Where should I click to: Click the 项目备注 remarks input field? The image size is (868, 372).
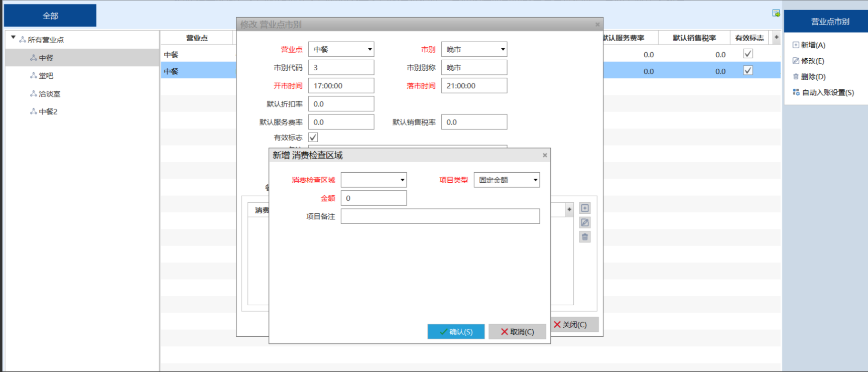[440, 216]
